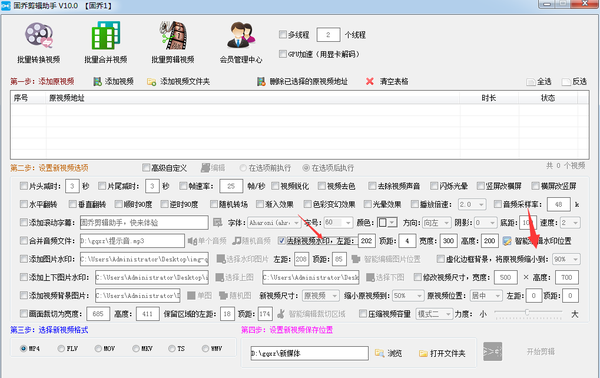The image size is (600, 378).
Task: Click 删除已选择的原视频地址
Action: 302,81
